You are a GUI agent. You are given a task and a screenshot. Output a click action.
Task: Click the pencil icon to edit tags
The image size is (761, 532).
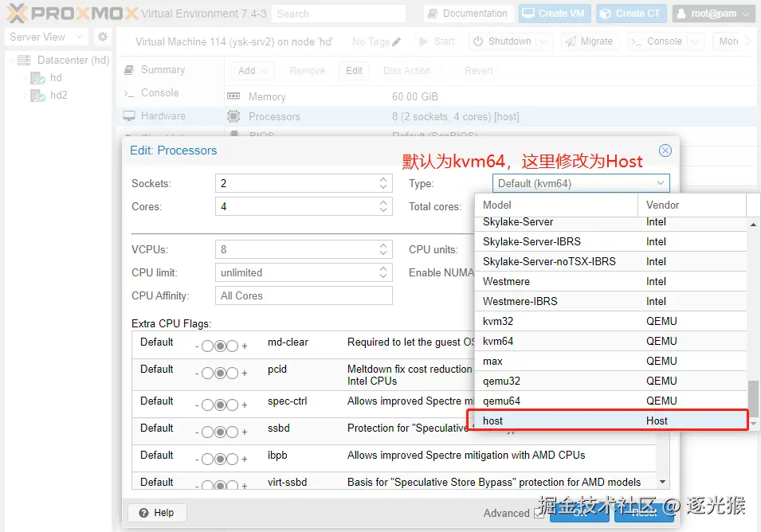(397, 41)
